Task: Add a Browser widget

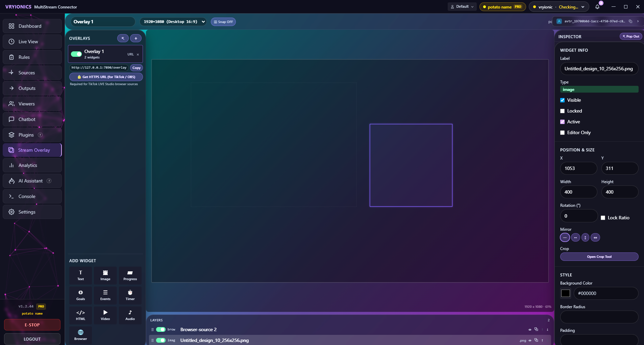Action: pos(80,335)
